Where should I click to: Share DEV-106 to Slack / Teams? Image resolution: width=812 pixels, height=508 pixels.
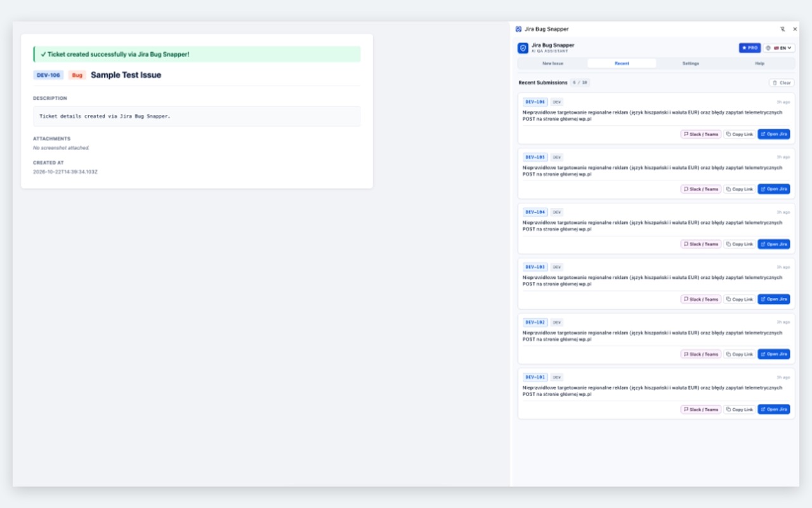[x=701, y=134]
